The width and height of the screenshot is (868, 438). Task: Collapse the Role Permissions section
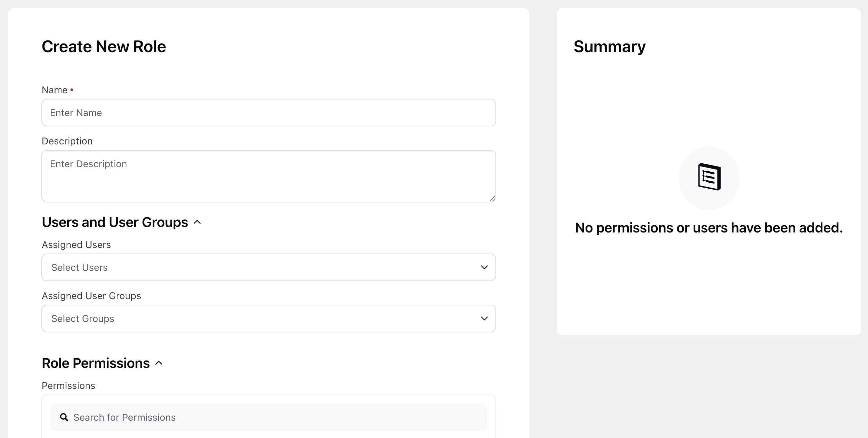pyautogui.click(x=159, y=363)
